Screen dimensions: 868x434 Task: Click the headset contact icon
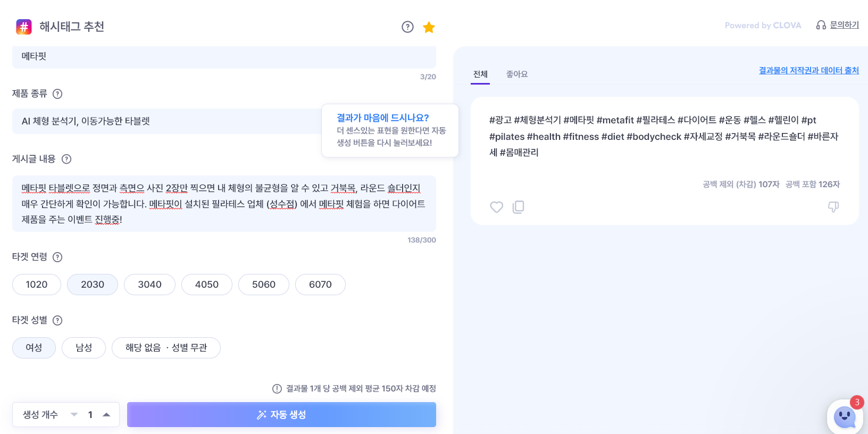coord(821,25)
